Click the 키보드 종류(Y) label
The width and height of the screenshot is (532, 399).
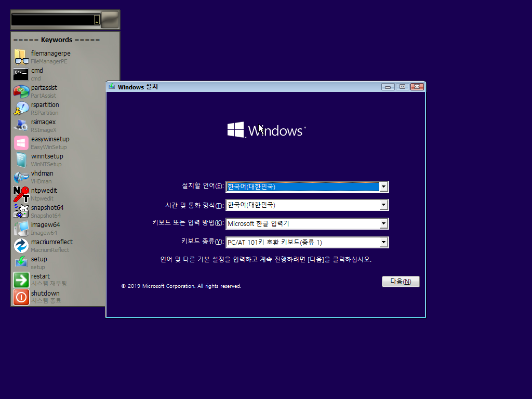coord(203,241)
